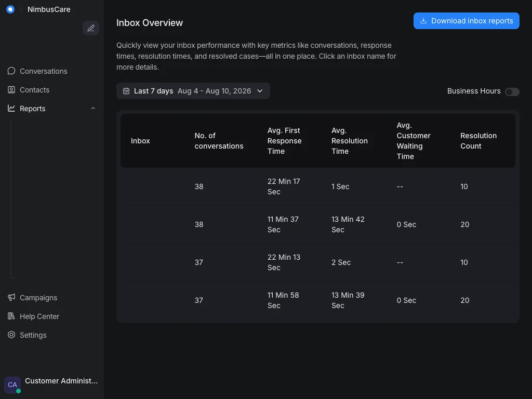Viewport: 532px width, 399px height.
Task: Open the Customer Administrator profile menu
Action: pyautogui.click(x=51, y=385)
